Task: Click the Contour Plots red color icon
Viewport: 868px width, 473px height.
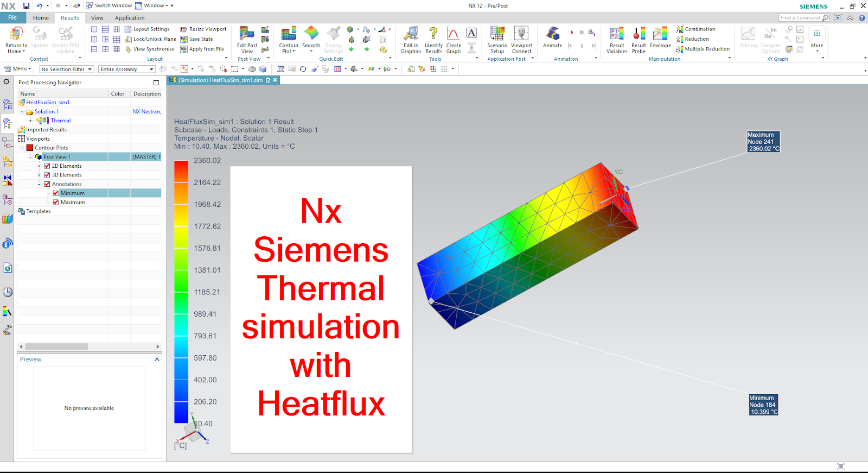Action: 30,148
